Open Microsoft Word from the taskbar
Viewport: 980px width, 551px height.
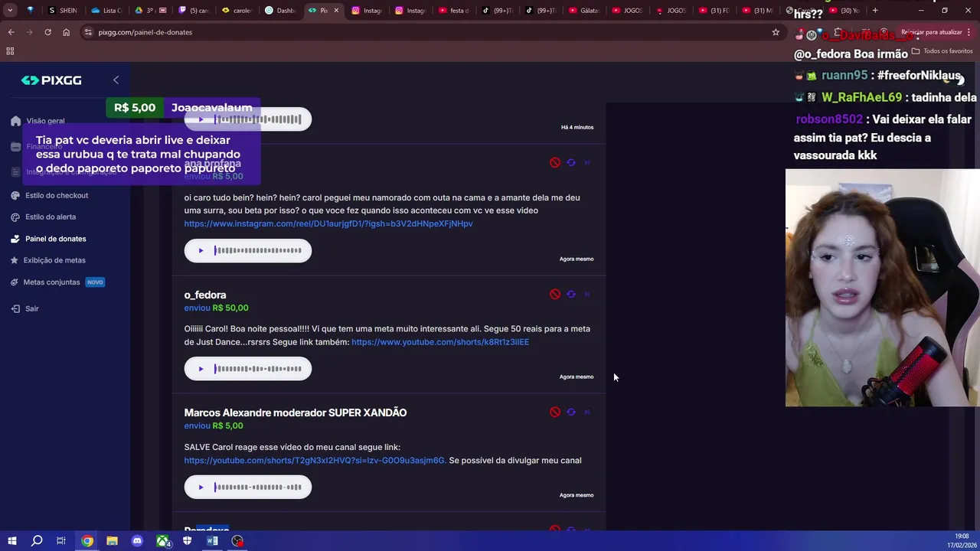pos(212,541)
